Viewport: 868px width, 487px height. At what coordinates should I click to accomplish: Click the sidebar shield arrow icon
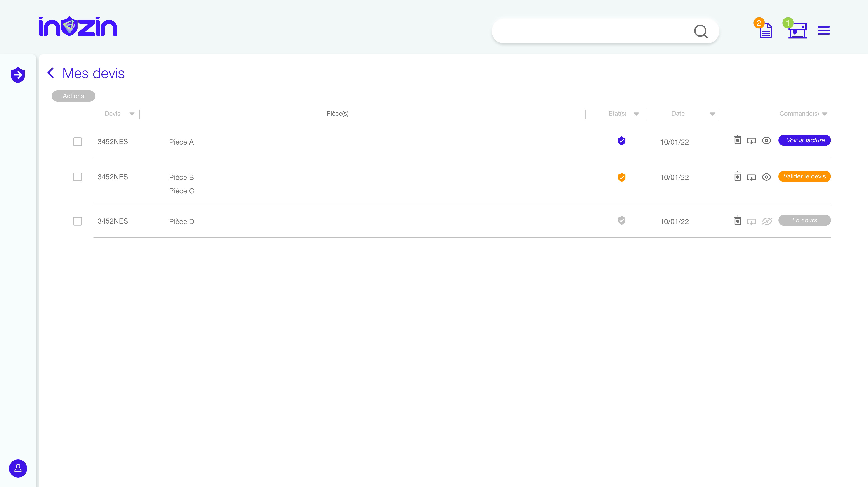pos(18,75)
